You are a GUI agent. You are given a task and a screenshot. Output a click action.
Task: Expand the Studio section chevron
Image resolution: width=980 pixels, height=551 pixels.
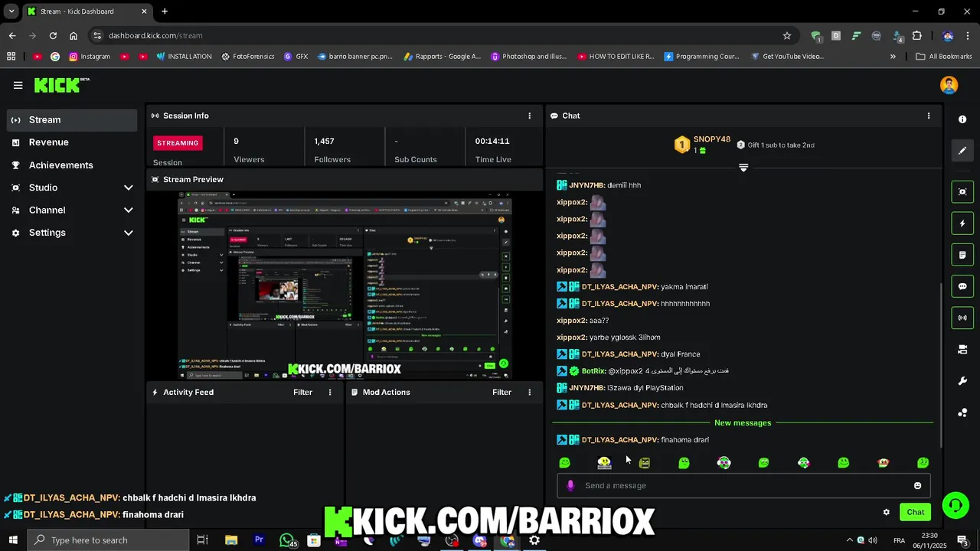[128, 187]
